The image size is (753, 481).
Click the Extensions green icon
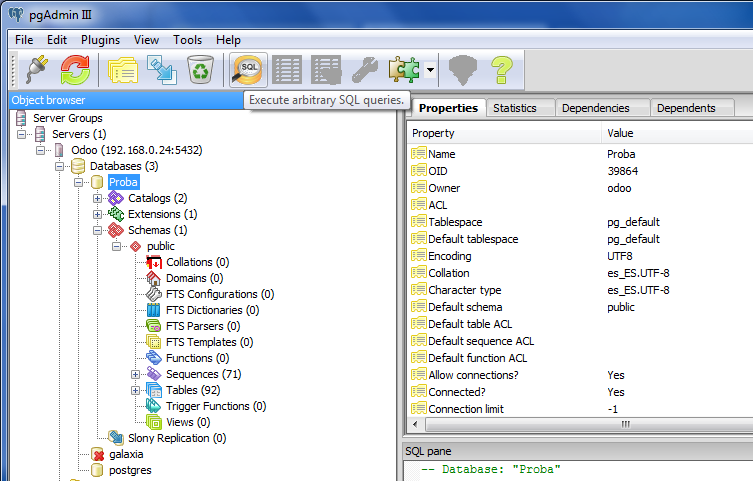tap(116, 214)
